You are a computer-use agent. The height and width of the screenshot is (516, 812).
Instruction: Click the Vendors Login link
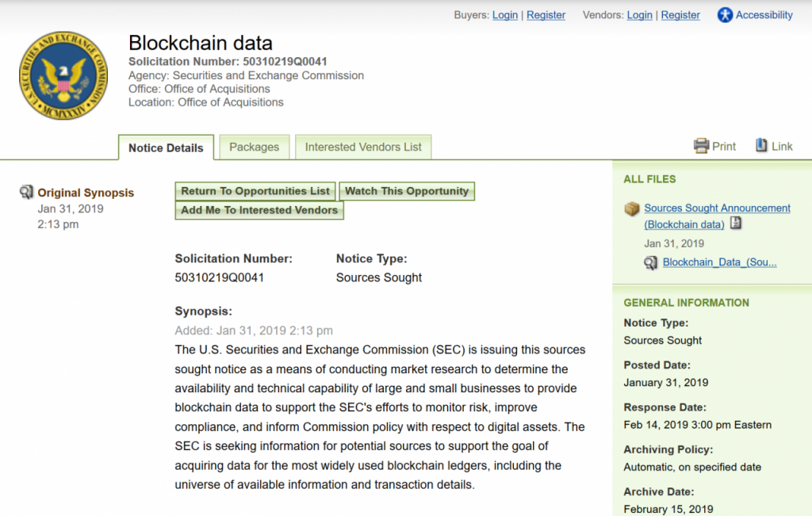click(639, 15)
